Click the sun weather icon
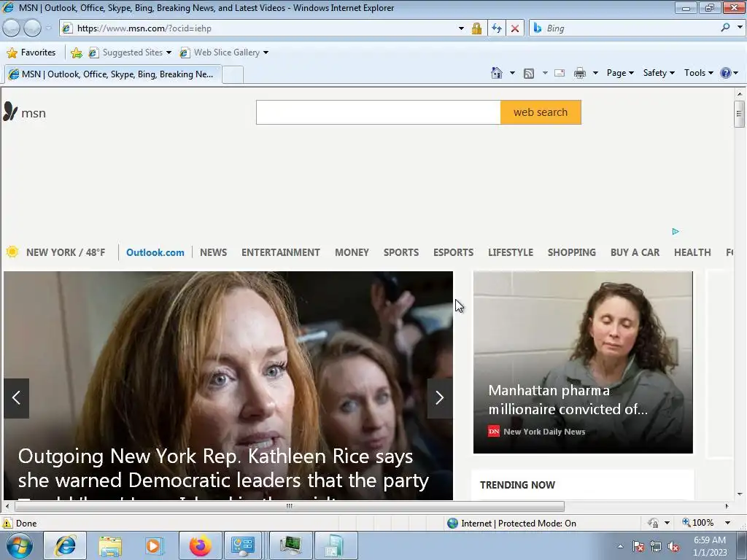 point(12,252)
